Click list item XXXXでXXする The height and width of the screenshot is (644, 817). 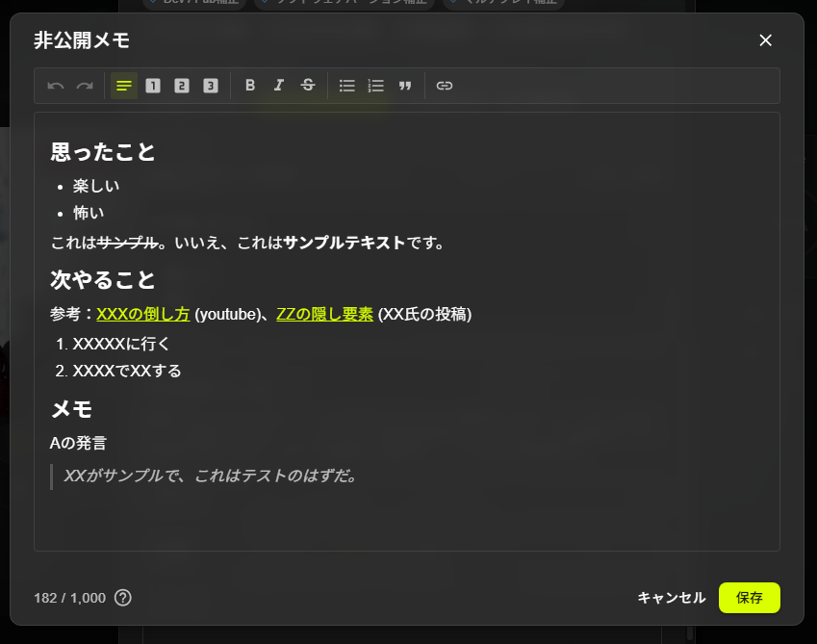[127, 371]
